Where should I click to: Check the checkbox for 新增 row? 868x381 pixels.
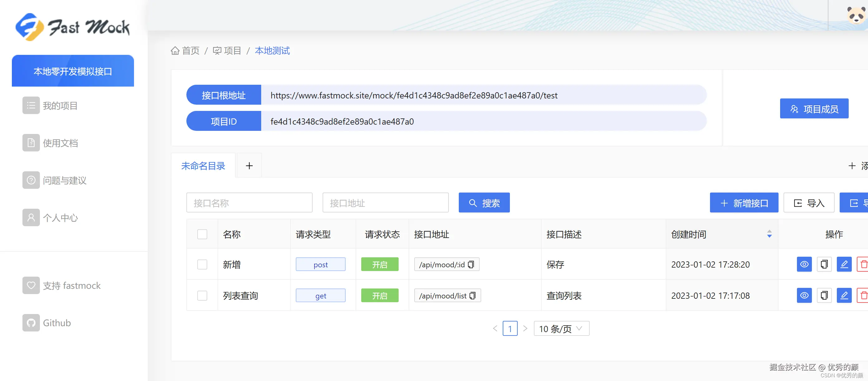[x=202, y=264]
